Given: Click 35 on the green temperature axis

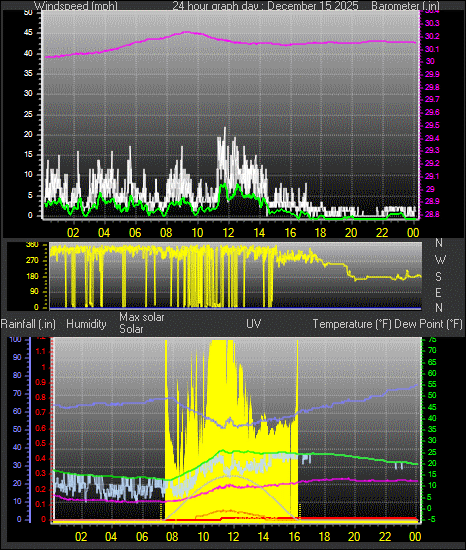Looking at the screenshot, I should 432,429.
